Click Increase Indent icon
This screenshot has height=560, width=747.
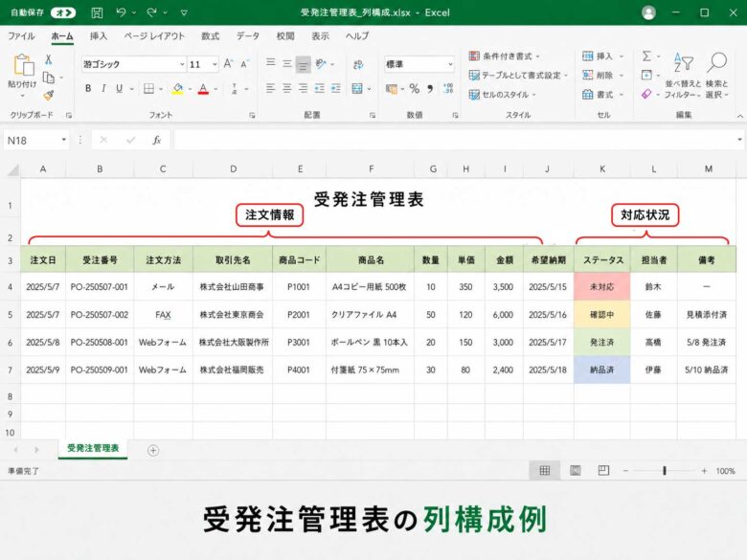click(336, 89)
